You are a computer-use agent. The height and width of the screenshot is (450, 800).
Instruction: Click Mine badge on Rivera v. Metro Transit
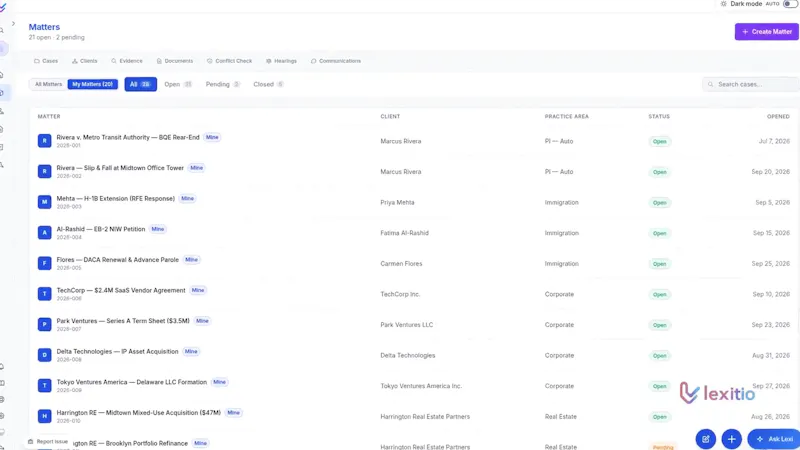pos(212,137)
